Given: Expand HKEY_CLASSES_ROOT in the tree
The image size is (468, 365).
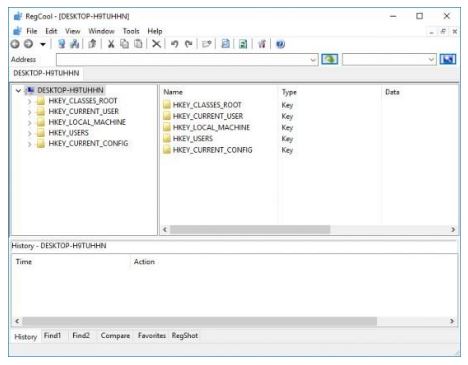Looking at the screenshot, I should [x=29, y=101].
